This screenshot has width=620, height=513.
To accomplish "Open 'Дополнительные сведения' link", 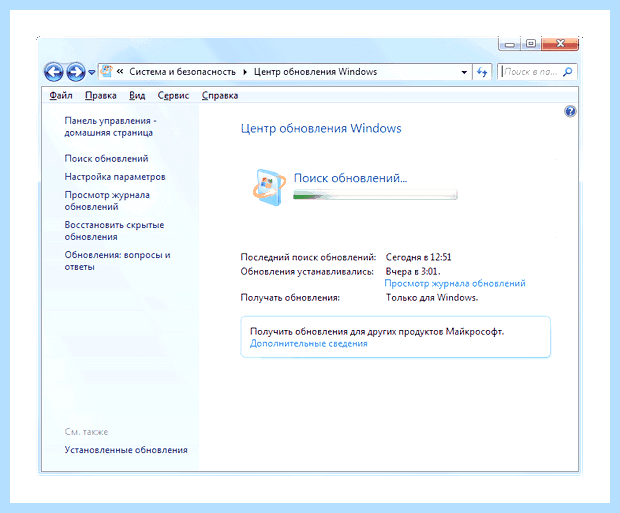I will (308, 343).
